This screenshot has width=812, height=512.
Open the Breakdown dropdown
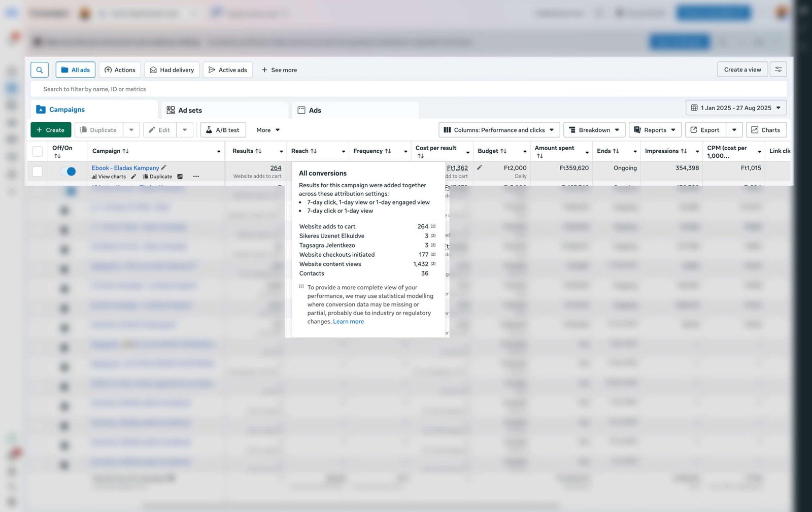point(594,130)
